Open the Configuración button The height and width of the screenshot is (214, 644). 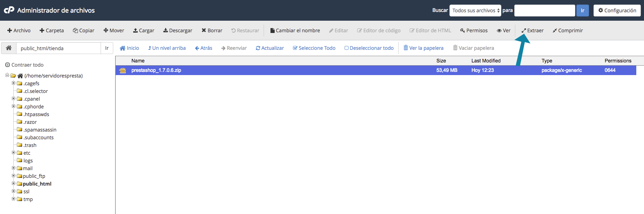click(x=617, y=11)
